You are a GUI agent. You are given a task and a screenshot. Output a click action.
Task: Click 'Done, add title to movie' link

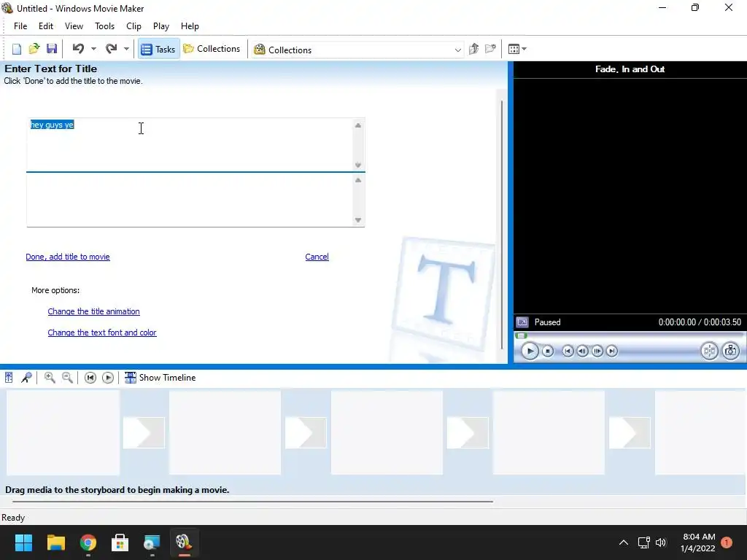point(68,257)
